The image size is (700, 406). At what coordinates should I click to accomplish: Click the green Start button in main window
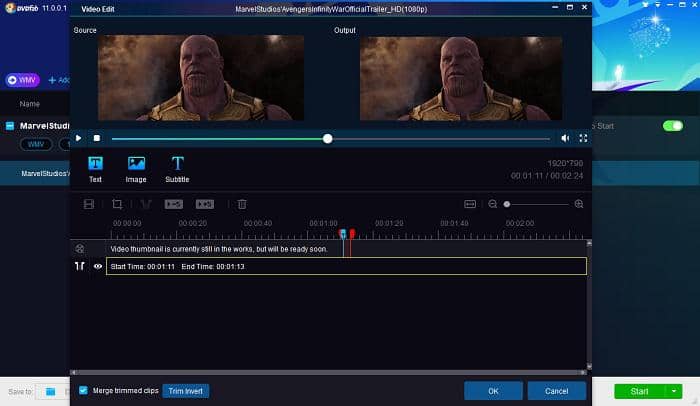(640, 391)
